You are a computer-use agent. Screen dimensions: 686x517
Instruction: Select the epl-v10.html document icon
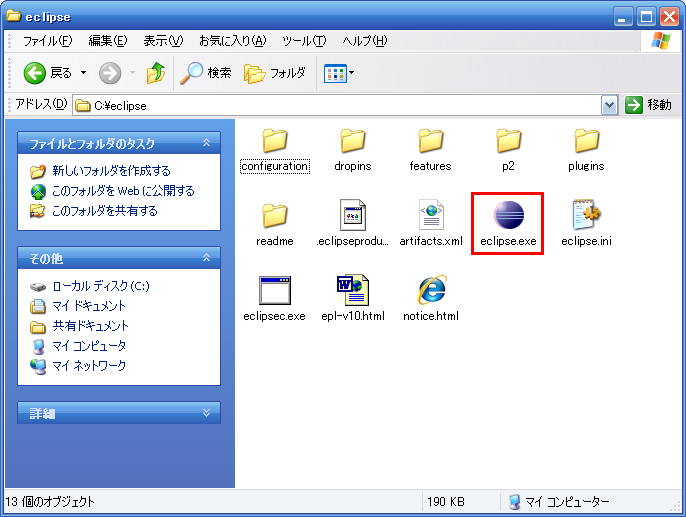pyautogui.click(x=353, y=290)
